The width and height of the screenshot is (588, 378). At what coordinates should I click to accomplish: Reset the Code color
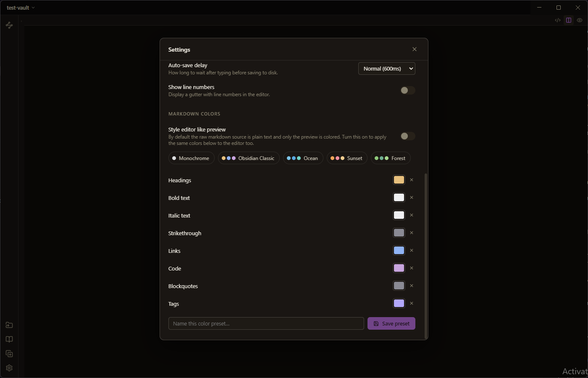click(x=412, y=268)
